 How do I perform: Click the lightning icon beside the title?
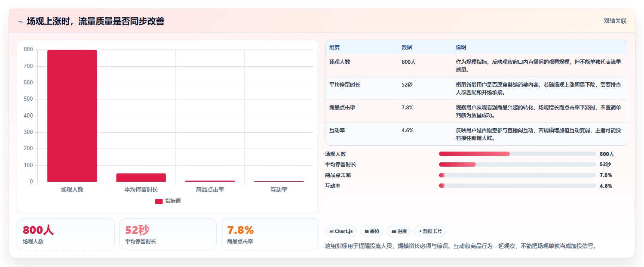click(20, 21)
